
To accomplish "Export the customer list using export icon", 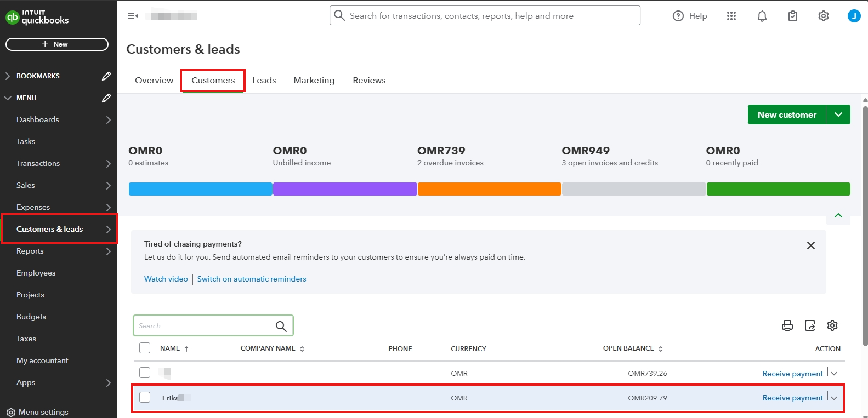I will [x=810, y=325].
